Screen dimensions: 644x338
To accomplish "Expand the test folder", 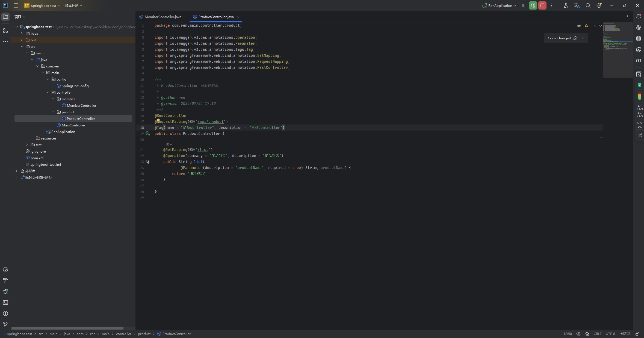I will click(x=27, y=145).
